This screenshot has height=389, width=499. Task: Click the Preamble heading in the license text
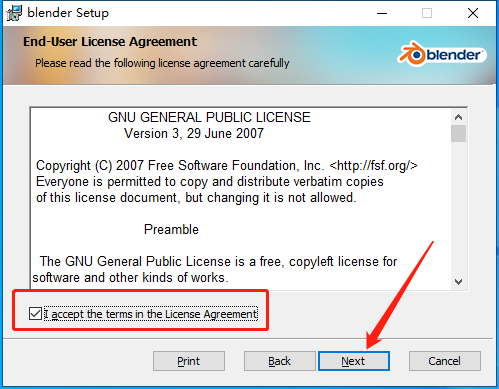pos(171,229)
